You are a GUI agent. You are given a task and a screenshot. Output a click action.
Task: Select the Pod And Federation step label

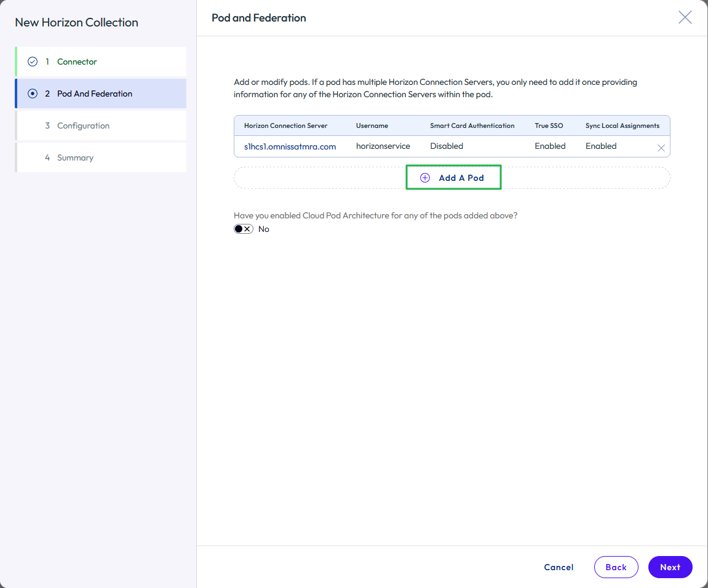pos(95,93)
